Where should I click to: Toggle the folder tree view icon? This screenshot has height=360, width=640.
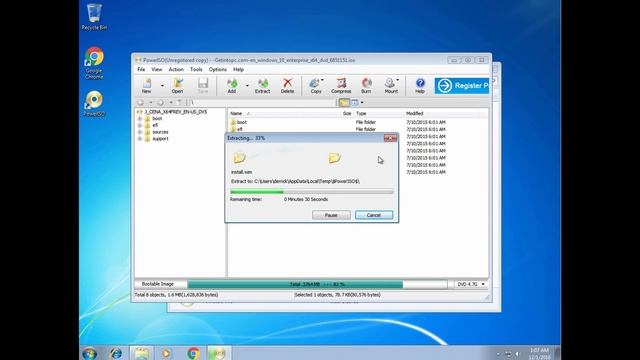(x=344, y=102)
